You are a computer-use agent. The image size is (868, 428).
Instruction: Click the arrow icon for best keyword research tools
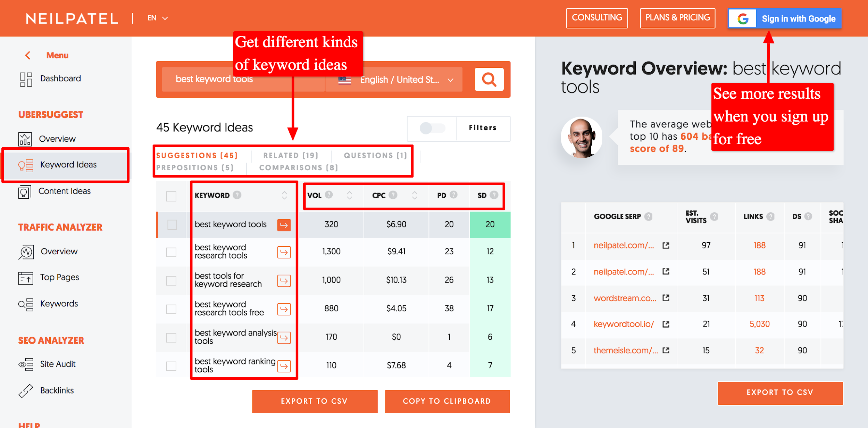[x=284, y=252]
